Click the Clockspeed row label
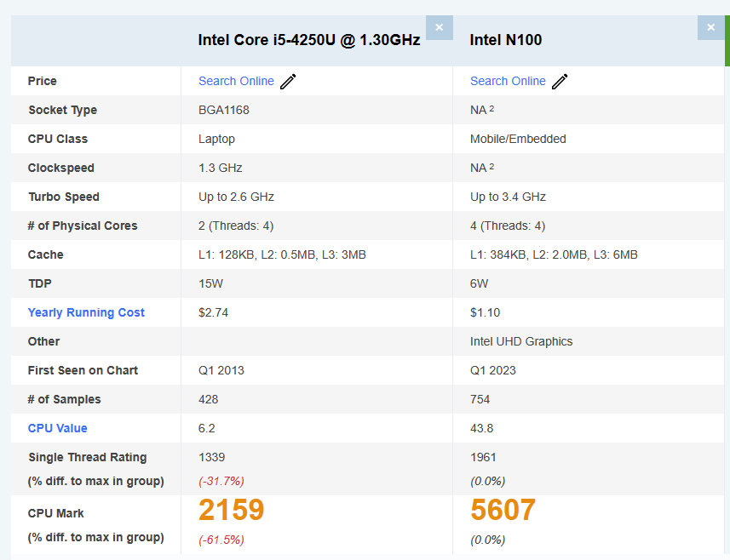Image resolution: width=730 pixels, height=560 pixels. [x=61, y=168]
